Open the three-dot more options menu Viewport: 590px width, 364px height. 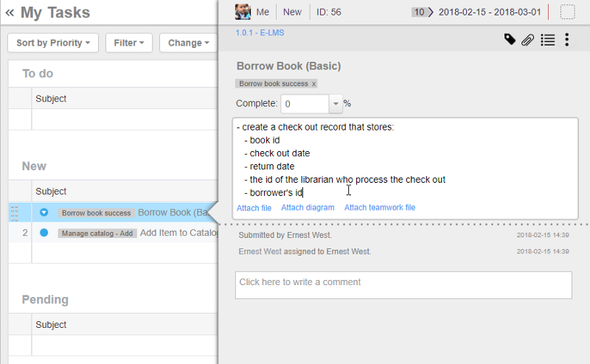click(566, 40)
